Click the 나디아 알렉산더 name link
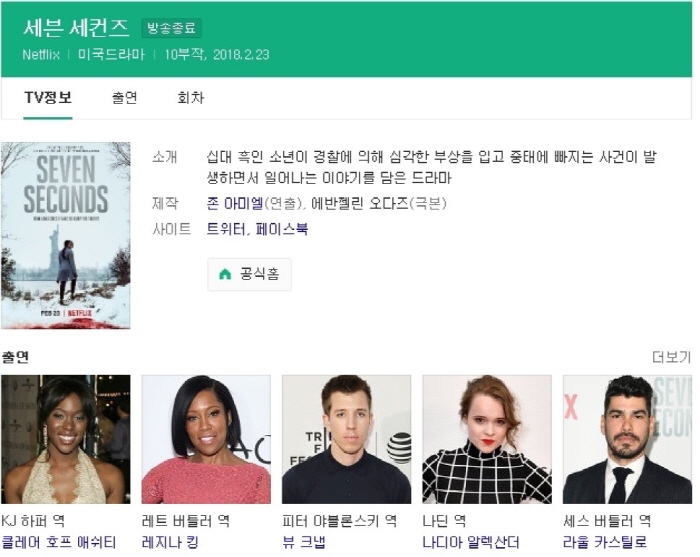The image size is (700, 557). point(471,542)
